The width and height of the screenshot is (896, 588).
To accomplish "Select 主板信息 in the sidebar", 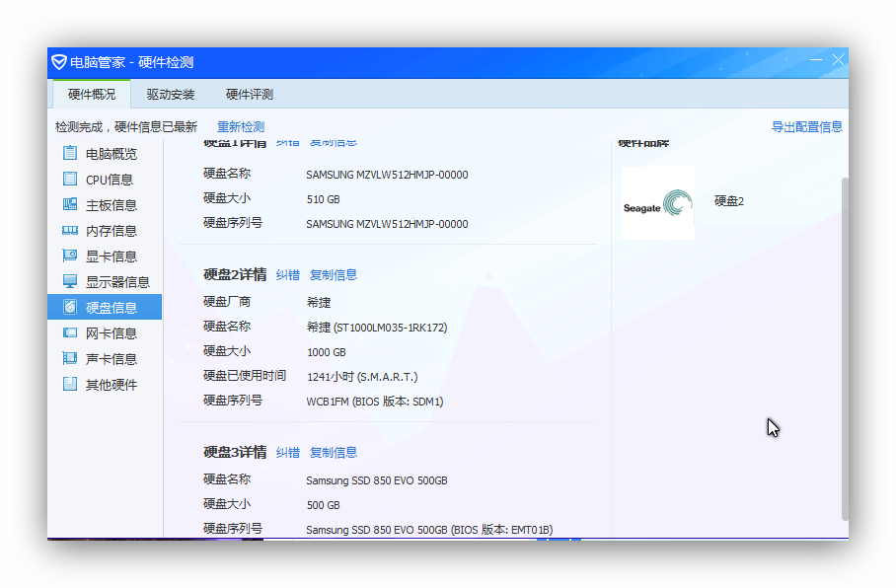I will pos(106,205).
